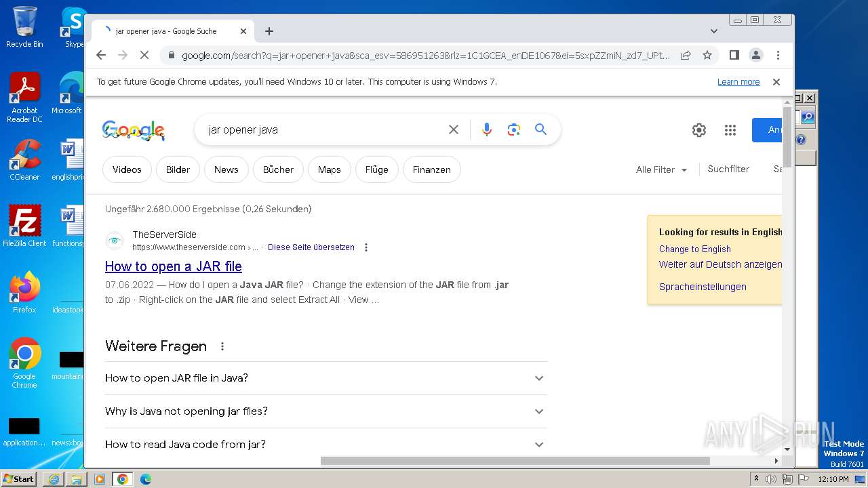Switch to the Finanzen results tab

click(x=431, y=169)
